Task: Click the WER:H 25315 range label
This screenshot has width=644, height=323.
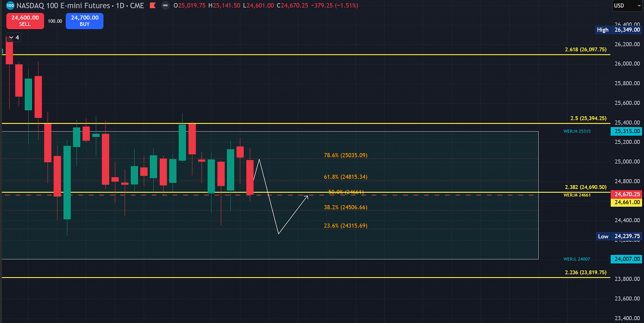Action: [577, 131]
